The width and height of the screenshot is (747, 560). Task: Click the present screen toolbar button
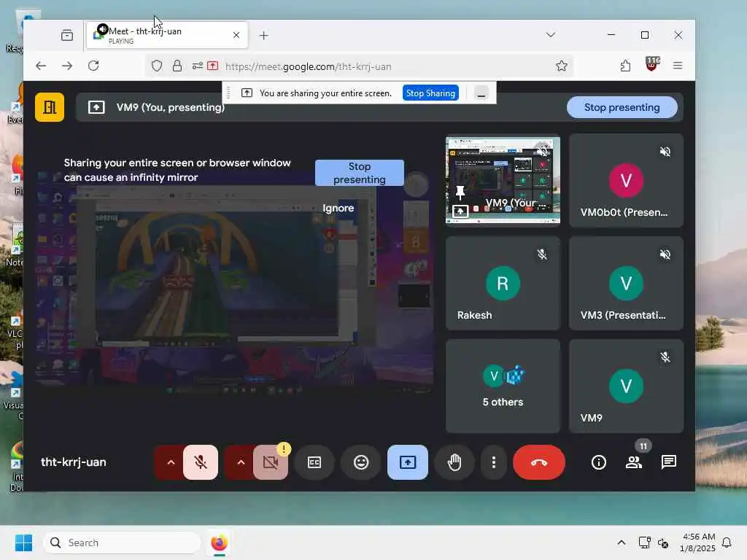pos(408,462)
